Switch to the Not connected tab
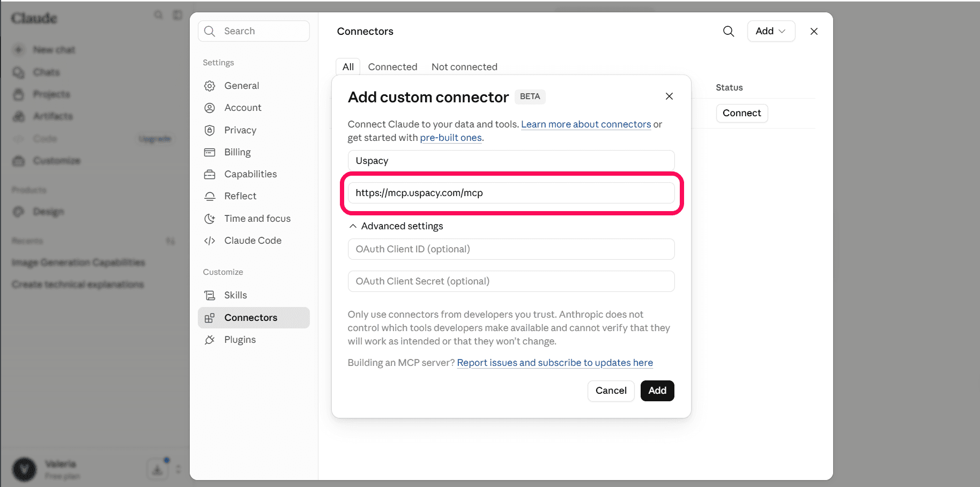Image resolution: width=980 pixels, height=487 pixels. tap(464, 67)
